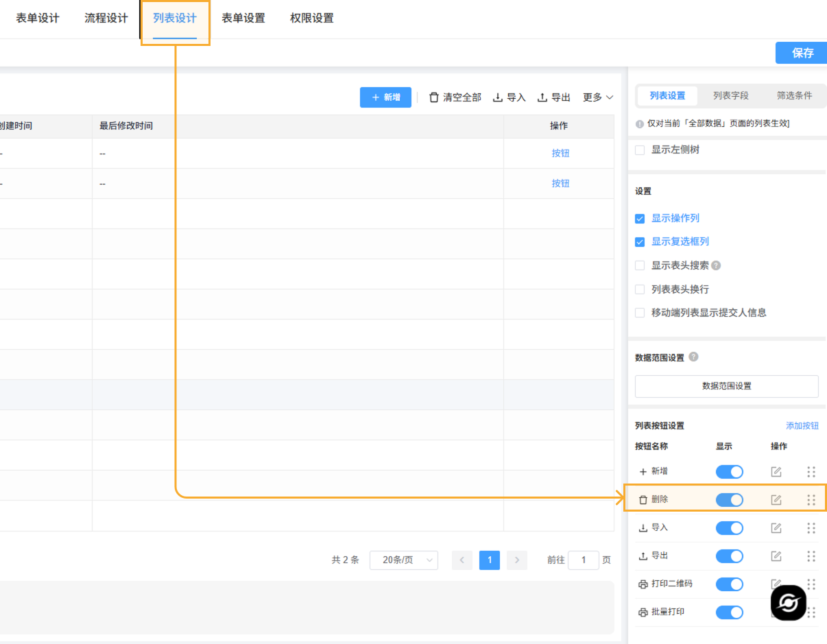Click help icon beside 数据范围设置 heading
Image resolution: width=827 pixels, height=644 pixels.
[x=693, y=357]
